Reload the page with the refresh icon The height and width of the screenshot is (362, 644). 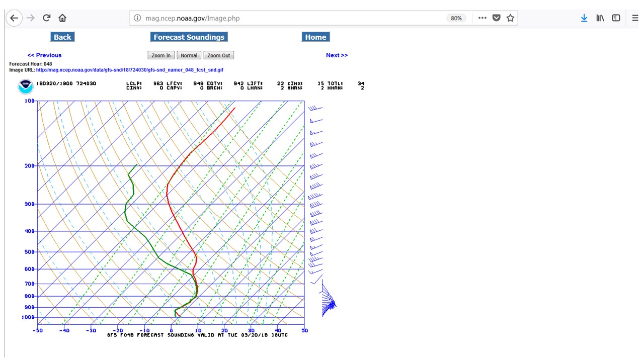46,18
